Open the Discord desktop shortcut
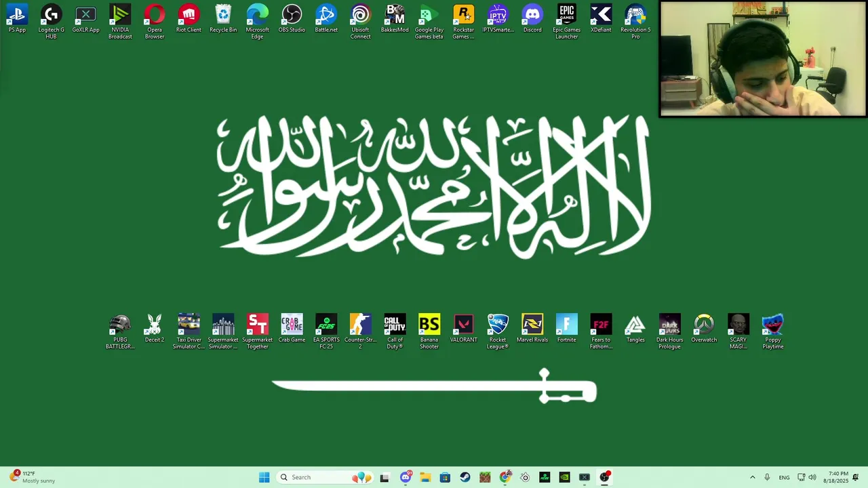This screenshot has height=488, width=868. coord(532,19)
